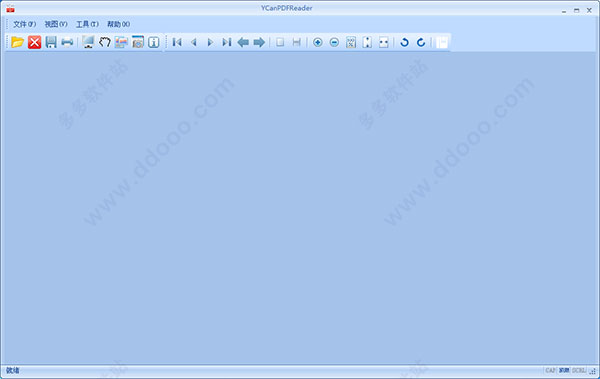
Task: Click the forward navigation right arrow
Action: (x=259, y=42)
